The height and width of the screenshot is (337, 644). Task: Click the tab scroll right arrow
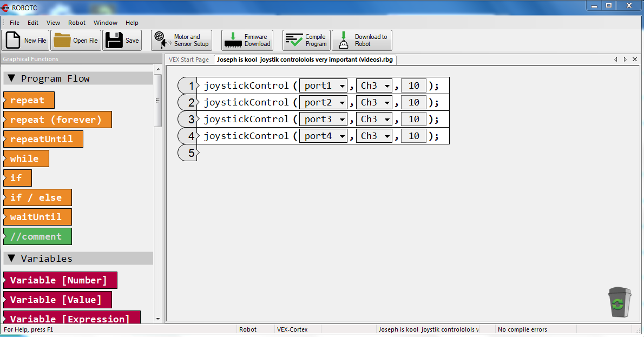(625, 60)
